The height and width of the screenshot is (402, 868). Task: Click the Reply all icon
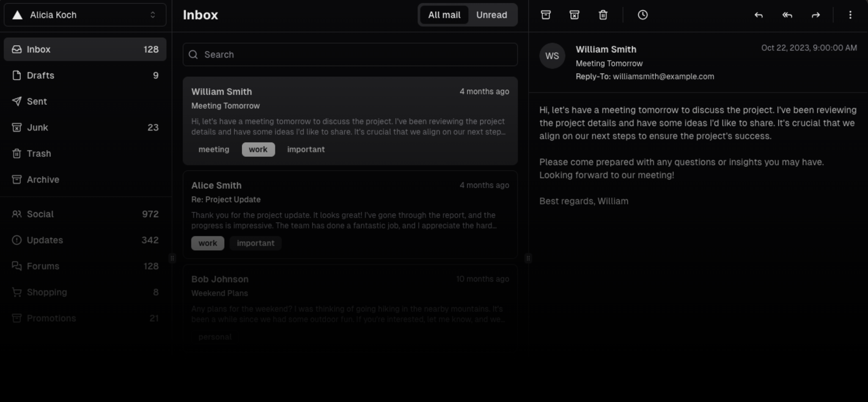point(787,15)
